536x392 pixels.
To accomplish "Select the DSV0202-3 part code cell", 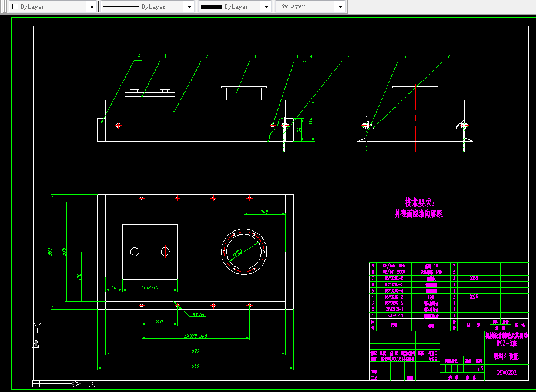I will (x=394, y=297).
